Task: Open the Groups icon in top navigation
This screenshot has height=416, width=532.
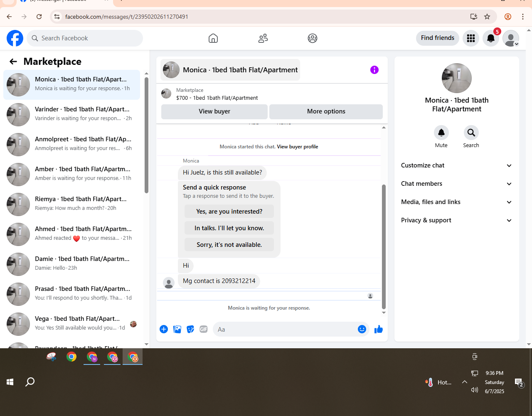Action: point(313,38)
